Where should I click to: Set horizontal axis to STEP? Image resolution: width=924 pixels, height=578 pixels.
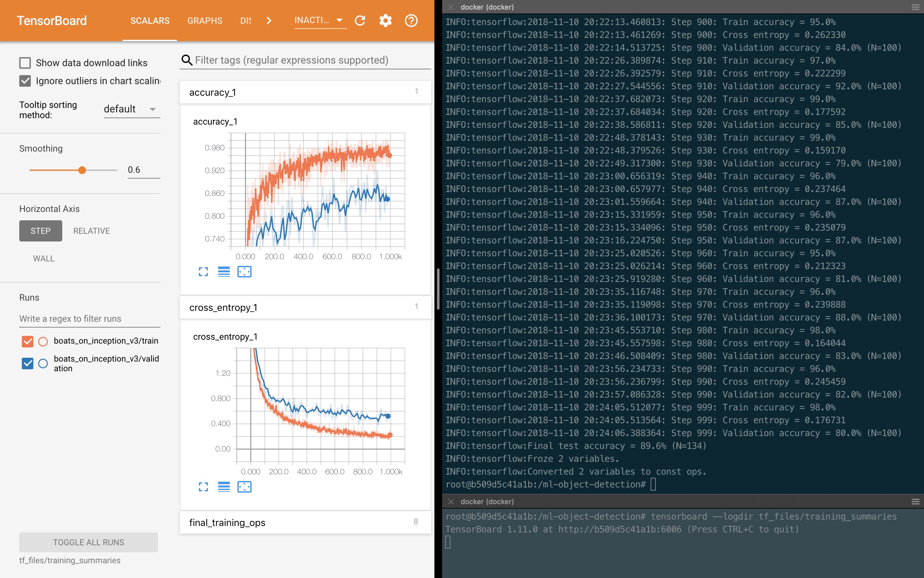click(40, 231)
